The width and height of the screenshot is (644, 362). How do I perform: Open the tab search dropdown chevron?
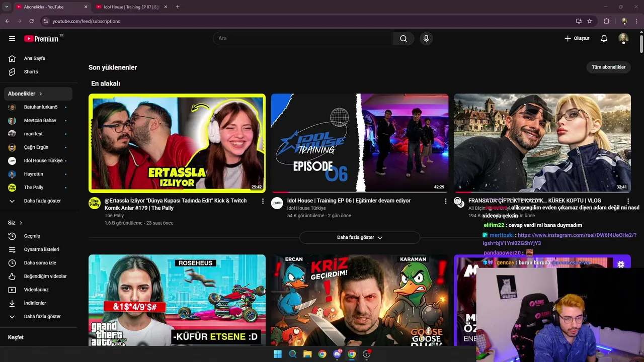pyautogui.click(x=7, y=7)
